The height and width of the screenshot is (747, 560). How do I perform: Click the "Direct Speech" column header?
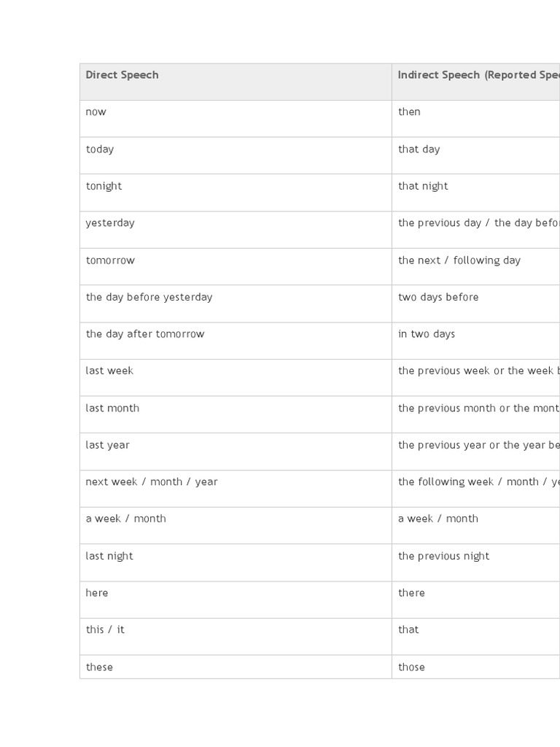tap(122, 75)
